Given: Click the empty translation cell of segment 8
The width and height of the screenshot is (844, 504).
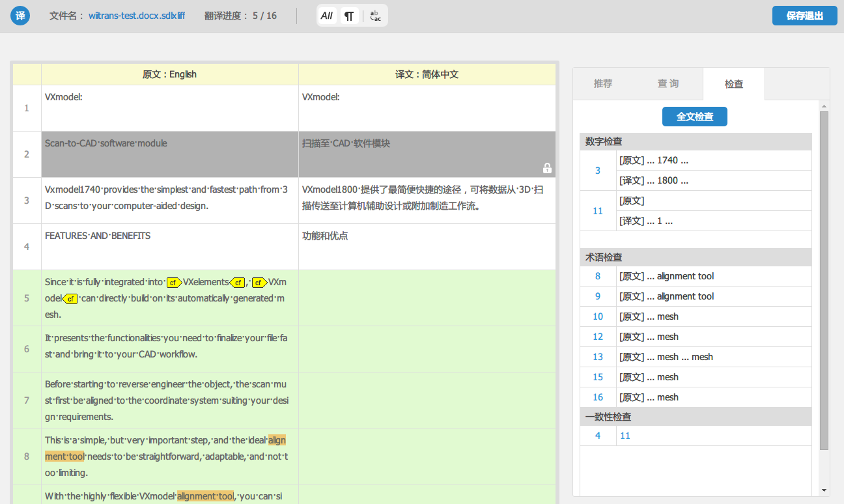Looking at the screenshot, I should (x=427, y=456).
